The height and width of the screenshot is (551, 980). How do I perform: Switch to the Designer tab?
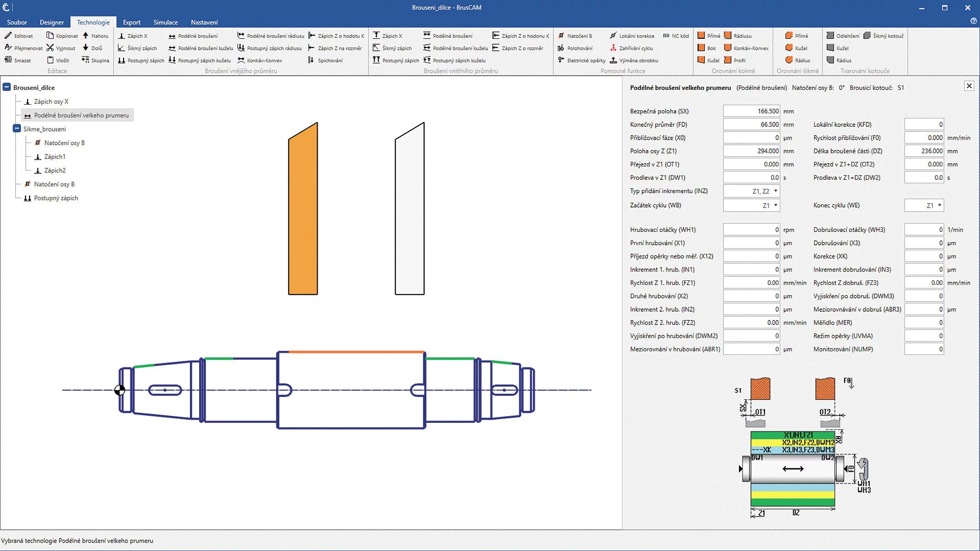click(x=52, y=22)
